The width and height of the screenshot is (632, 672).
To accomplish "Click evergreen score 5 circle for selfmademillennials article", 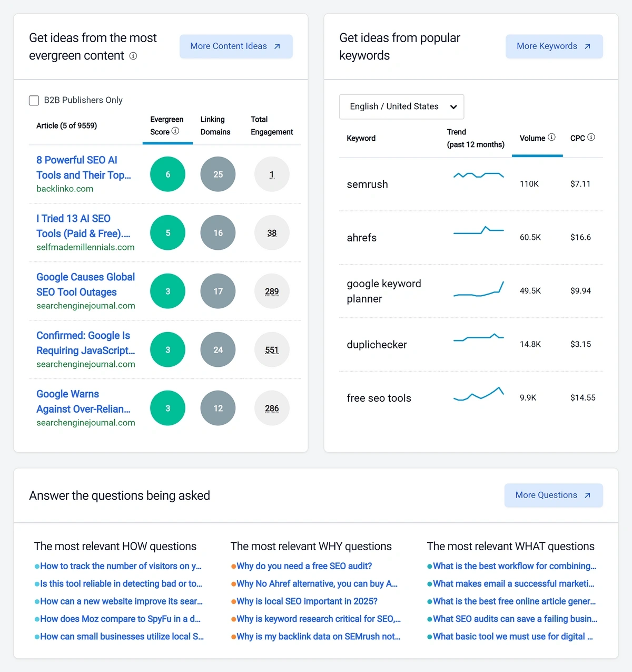I will (x=167, y=233).
